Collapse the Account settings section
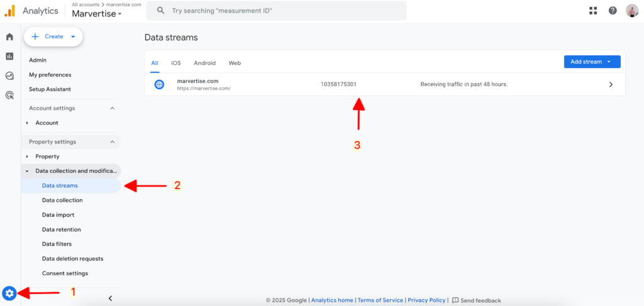This screenshot has width=644, height=306. click(112, 108)
